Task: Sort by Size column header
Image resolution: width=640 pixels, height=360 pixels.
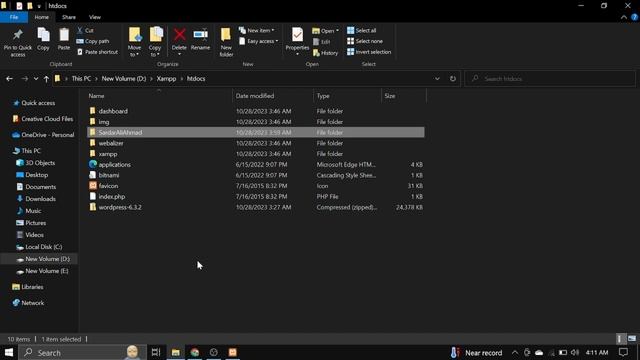Action: coord(390,96)
